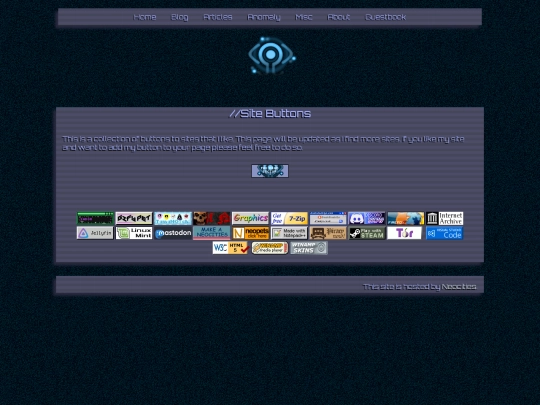
Task: Open the green and black terminal-style button
Action: tap(95, 218)
